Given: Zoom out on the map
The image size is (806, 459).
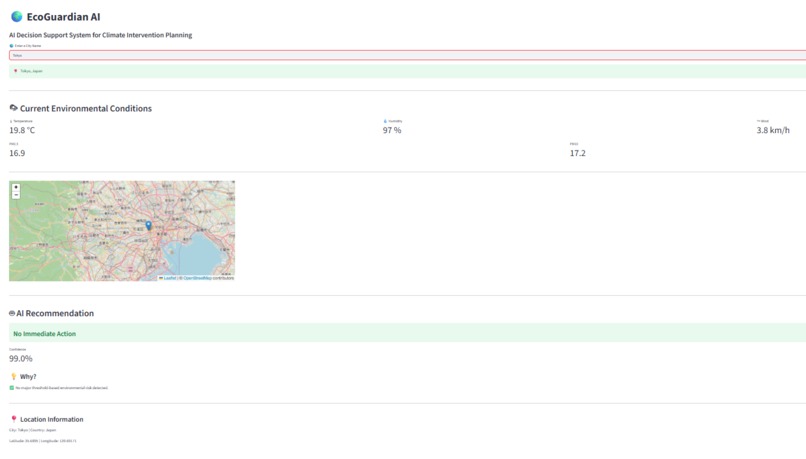Looking at the screenshot, I should (16, 195).
